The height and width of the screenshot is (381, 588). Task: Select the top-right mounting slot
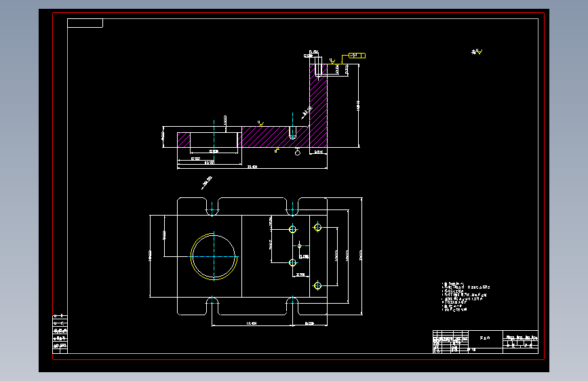pos(292,207)
